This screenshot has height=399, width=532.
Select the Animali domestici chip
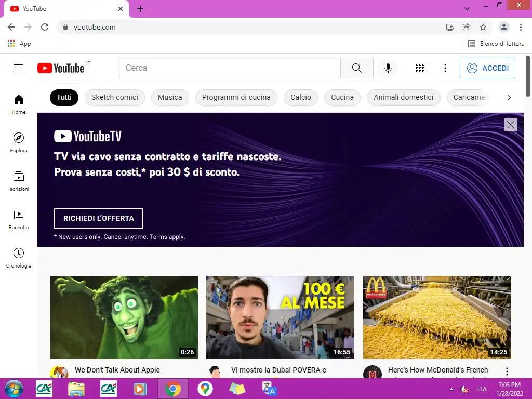pyautogui.click(x=403, y=97)
